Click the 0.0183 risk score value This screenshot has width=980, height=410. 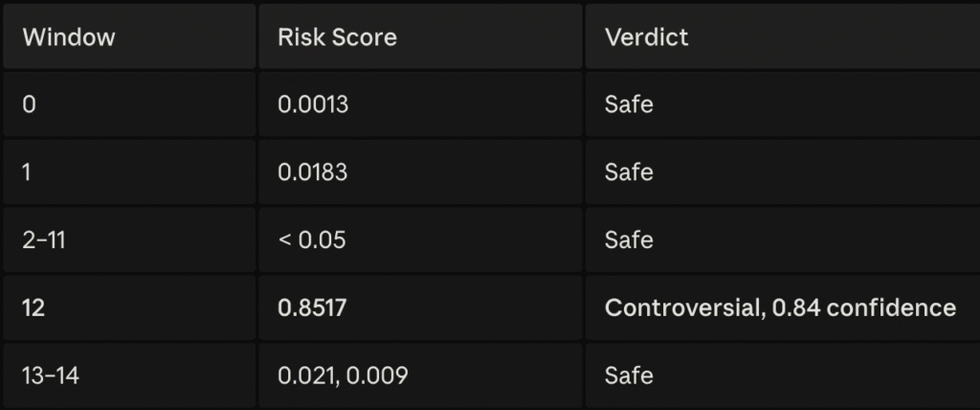(x=313, y=172)
